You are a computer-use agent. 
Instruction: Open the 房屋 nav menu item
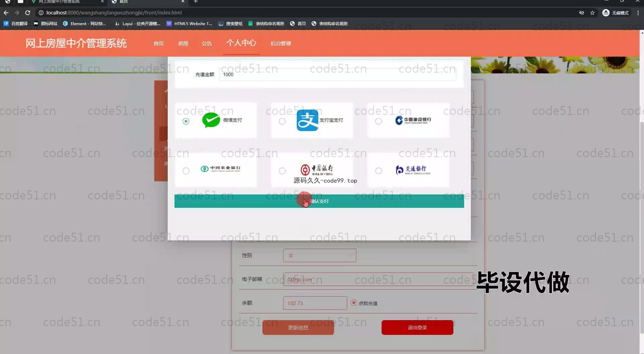point(183,44)
